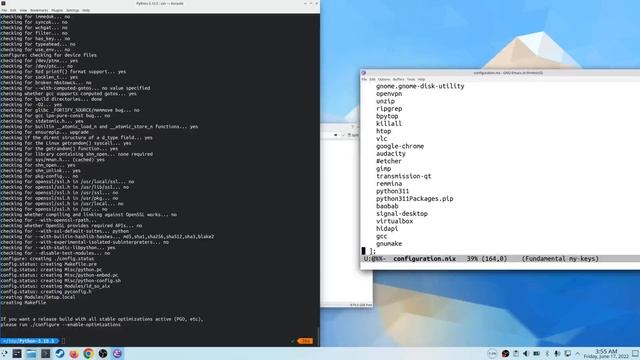This screenshot has width=640, height=360.
Task: Click the Konsole window title icon
Action: 3,4
